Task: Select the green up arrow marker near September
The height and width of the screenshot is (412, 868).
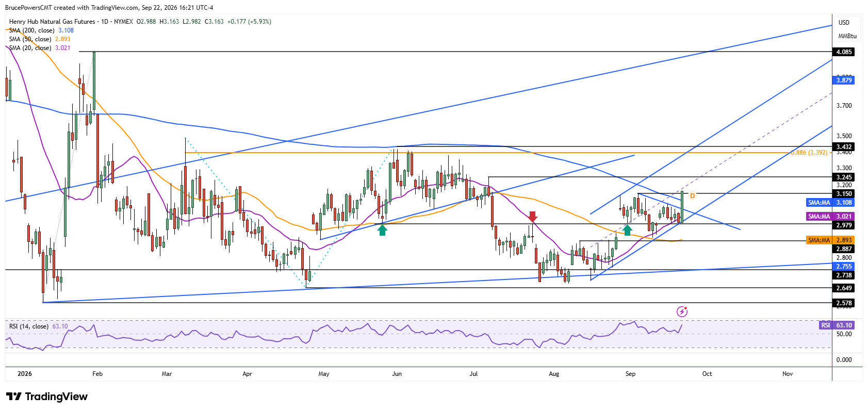Action: 627,230
